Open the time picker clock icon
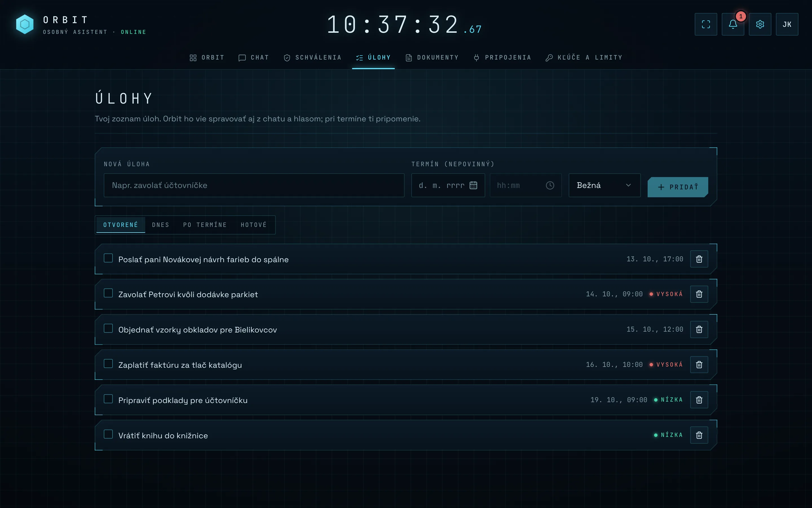This screenshot has height=508, width=812. [x=550, y=185]
